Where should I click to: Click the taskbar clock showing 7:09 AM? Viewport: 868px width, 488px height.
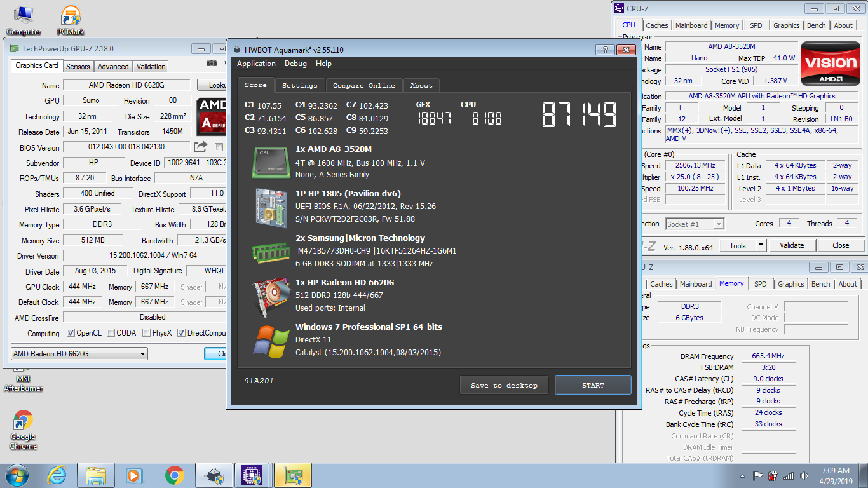tap(835, 475)
